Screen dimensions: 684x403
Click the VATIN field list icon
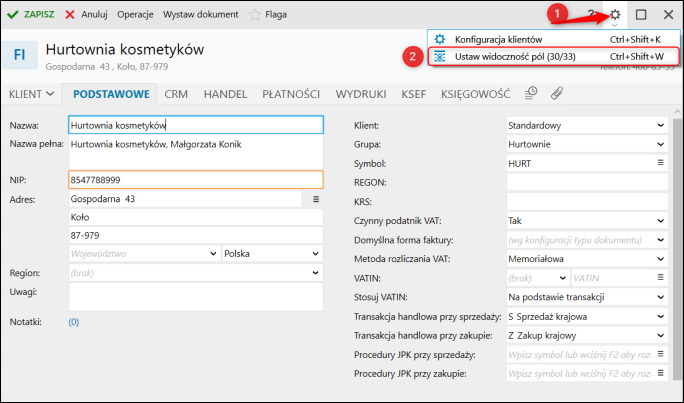(660, 277)
